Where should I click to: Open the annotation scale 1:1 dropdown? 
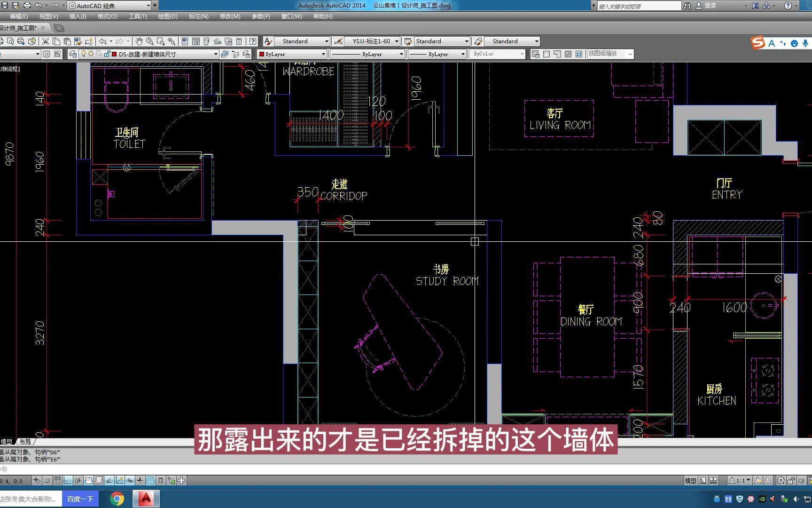tap(740, 480)
